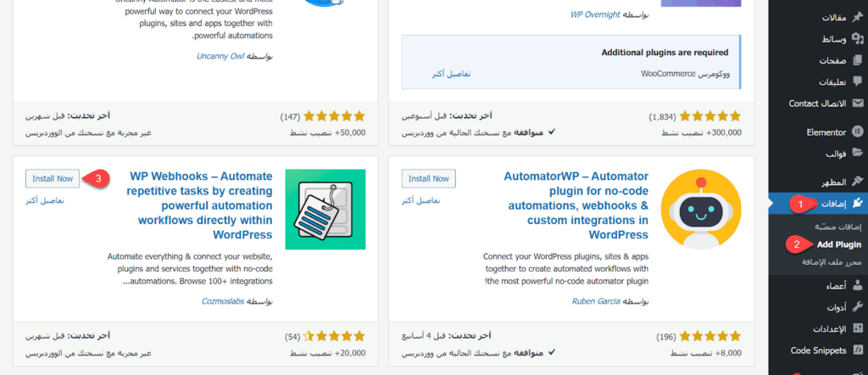Click the Appearance (المظهر) paintbrush icon
Screen dimensions: 868x375
coord(857,182)
